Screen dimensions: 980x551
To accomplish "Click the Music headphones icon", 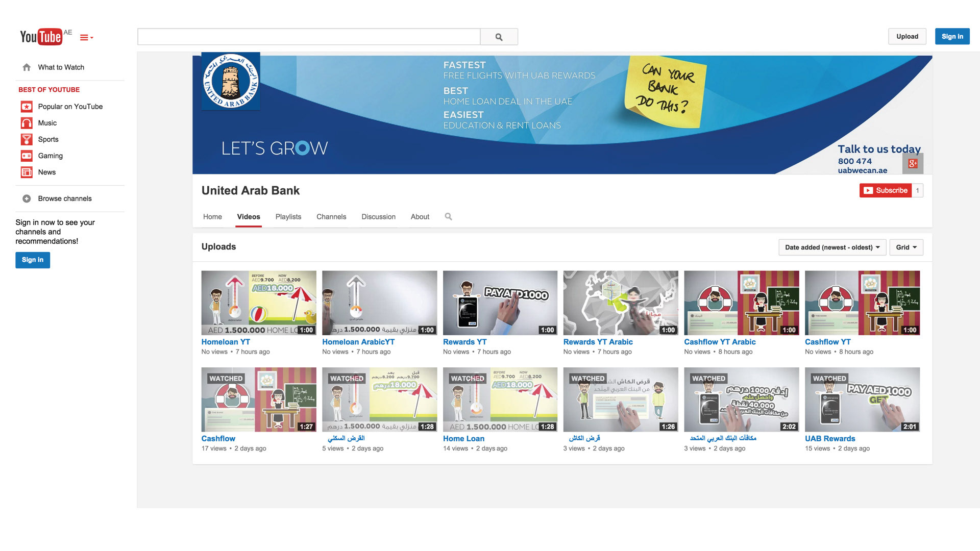I will [x=27, y=123].
